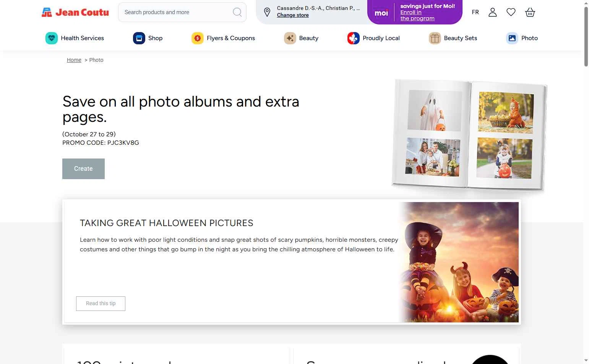Click the page vertical scrollbar thumb

586,36
